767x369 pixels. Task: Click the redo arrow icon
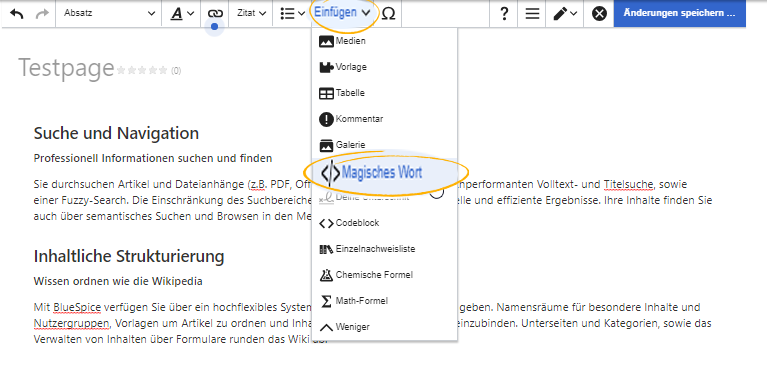43,14
